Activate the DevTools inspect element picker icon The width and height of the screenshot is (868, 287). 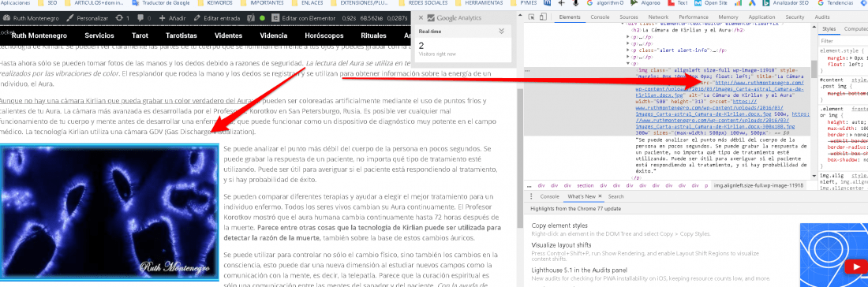tap(531, 17)
